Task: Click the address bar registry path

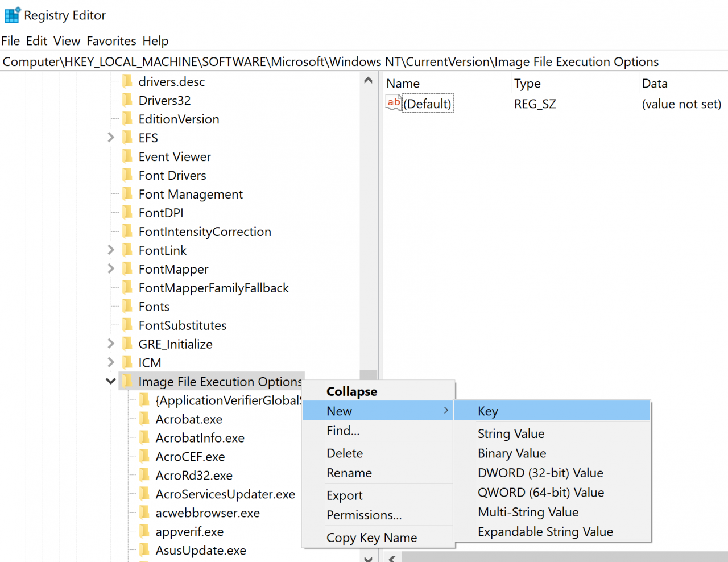Action: pos(330,61)
